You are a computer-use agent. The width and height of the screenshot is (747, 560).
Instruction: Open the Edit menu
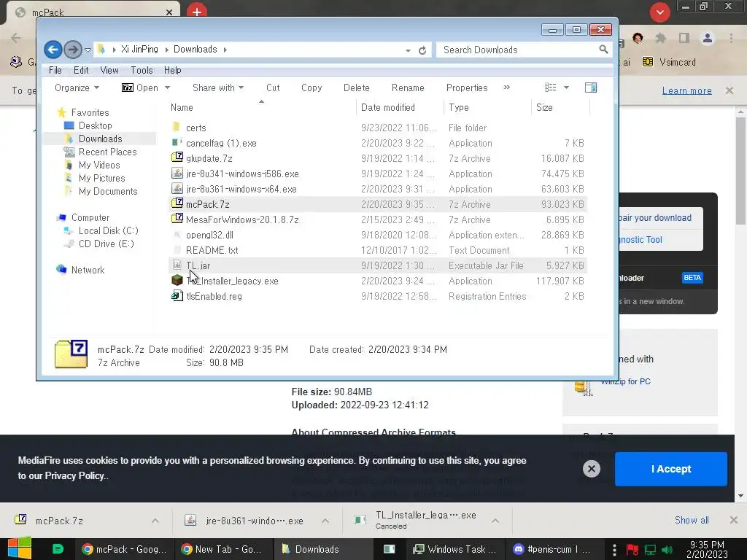81,70
